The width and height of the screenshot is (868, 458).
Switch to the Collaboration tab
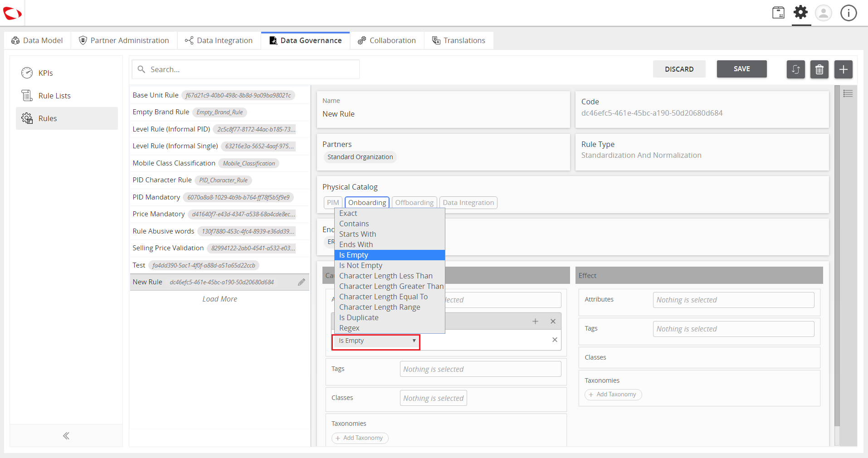[x=387, y=40]
